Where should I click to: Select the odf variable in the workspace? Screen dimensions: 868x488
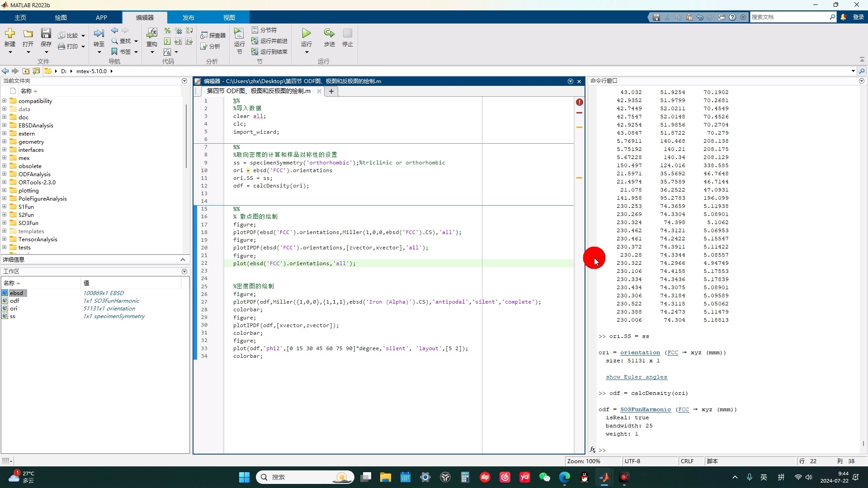14,301
